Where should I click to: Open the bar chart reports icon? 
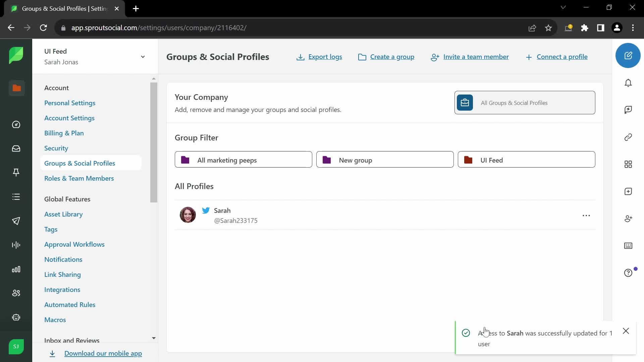click(x=16, y=269)
